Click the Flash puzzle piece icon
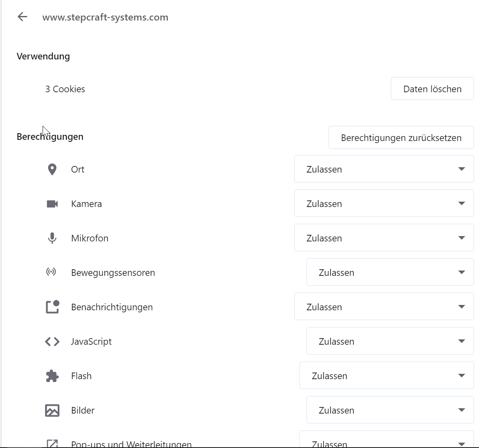This screenshot has width=479, height=448. [52, 376]
